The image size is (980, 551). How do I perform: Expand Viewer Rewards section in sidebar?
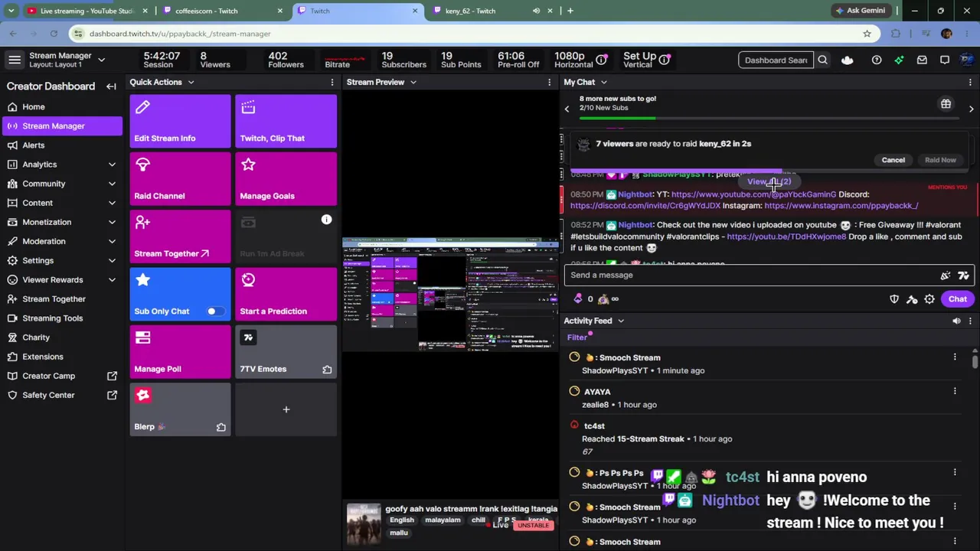tap(112, 280)
